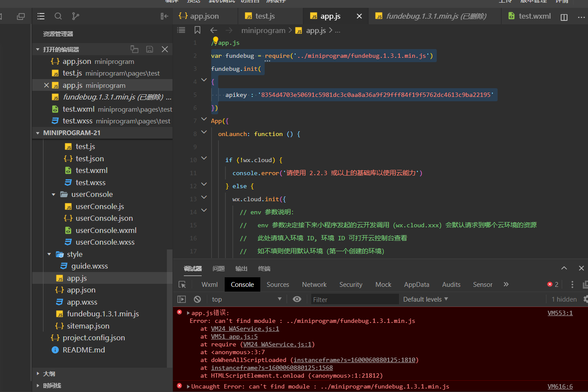Expand the timeline section

click(38, 385)
